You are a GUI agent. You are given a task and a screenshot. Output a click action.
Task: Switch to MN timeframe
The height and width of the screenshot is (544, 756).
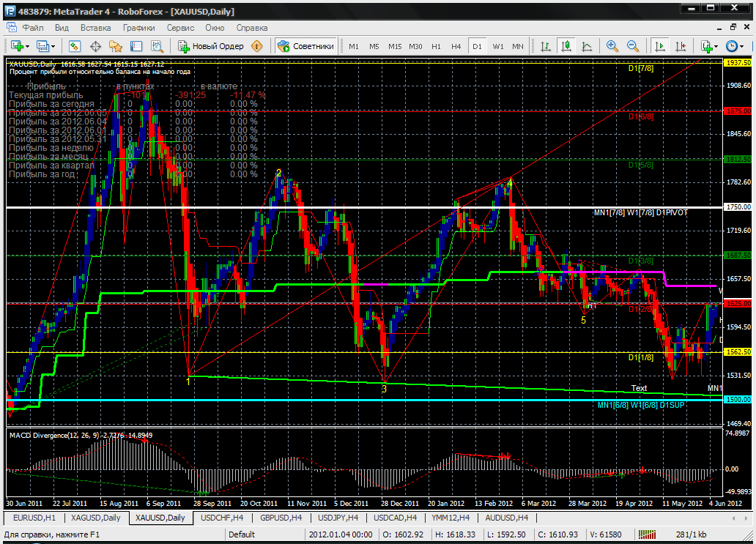pos(518,46)
